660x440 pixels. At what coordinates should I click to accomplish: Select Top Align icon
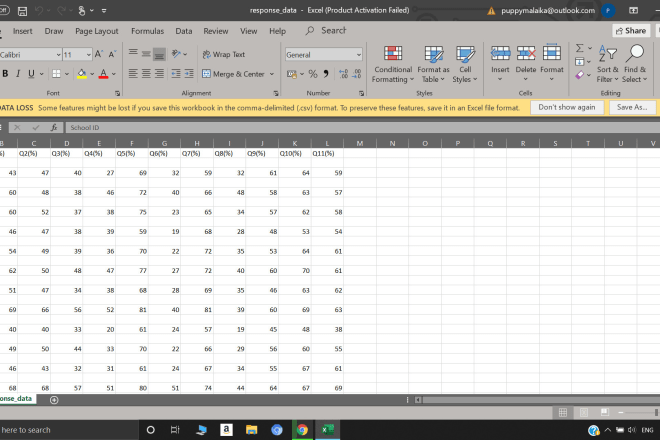click(x=133, y=54)
